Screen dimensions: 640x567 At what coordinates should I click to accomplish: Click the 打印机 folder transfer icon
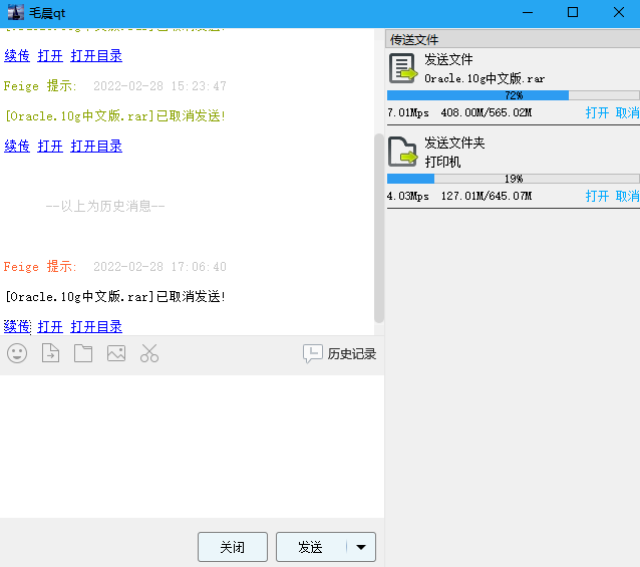click(403, 152)
